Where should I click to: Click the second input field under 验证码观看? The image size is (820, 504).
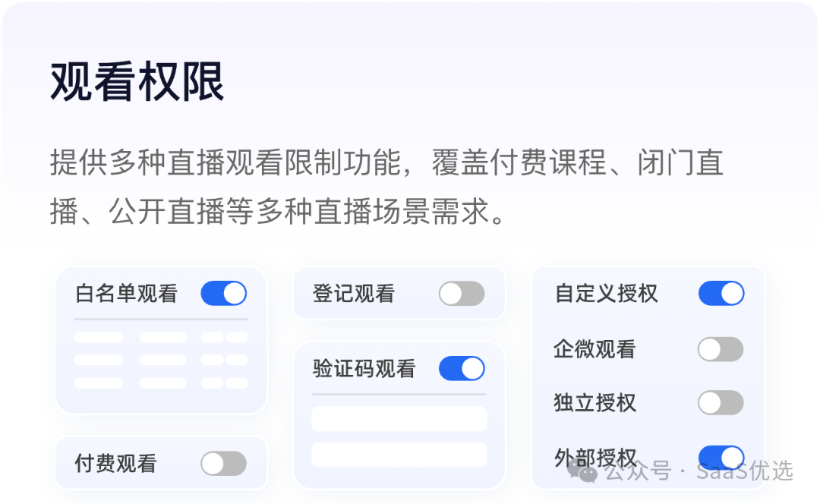[399, 455]
